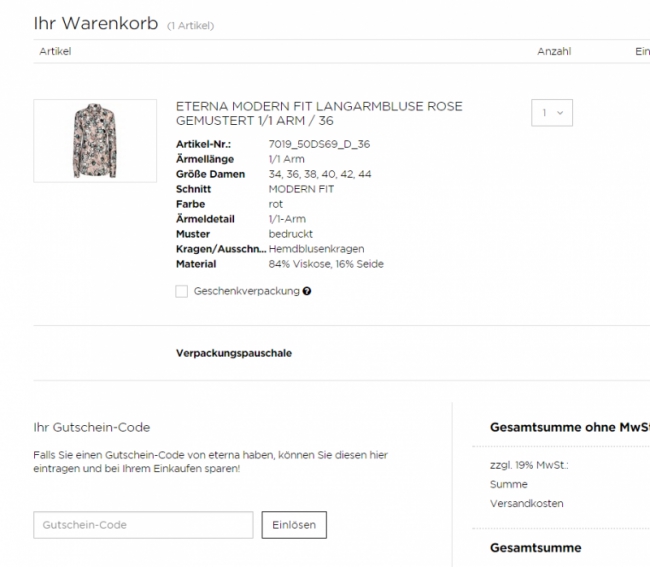Select the Verpackungspauschale row label
This screenshot has height=567, width=650.
[234, 353]
